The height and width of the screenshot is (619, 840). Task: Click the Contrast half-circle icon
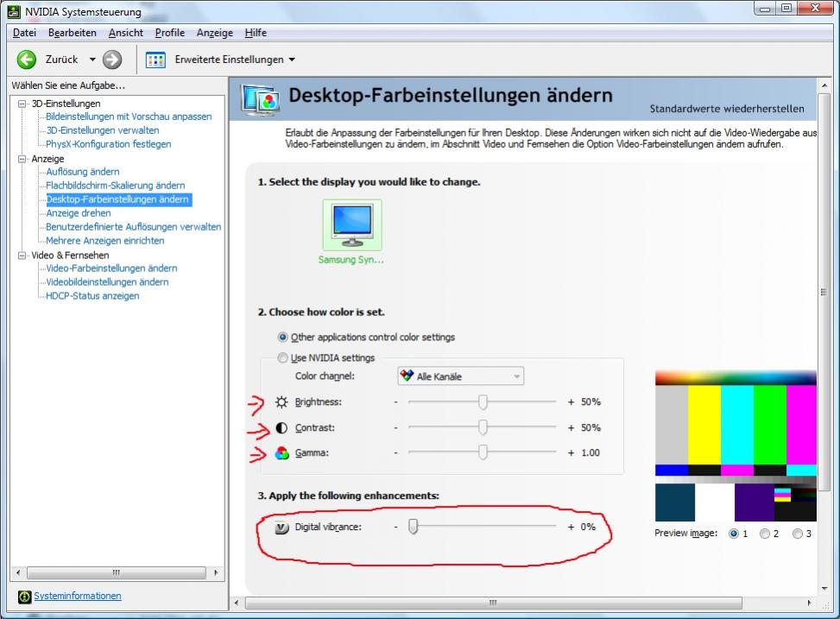coord(281,427)
